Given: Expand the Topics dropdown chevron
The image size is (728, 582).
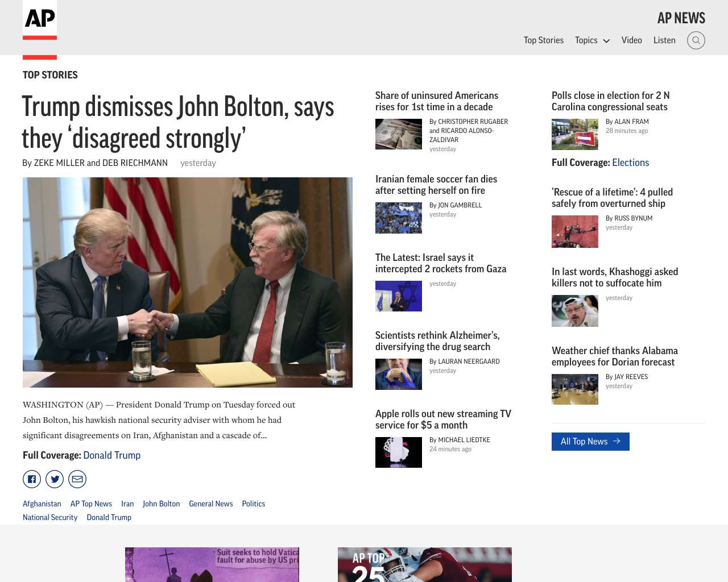Looking at the screenshot, I should coord(606,41).
